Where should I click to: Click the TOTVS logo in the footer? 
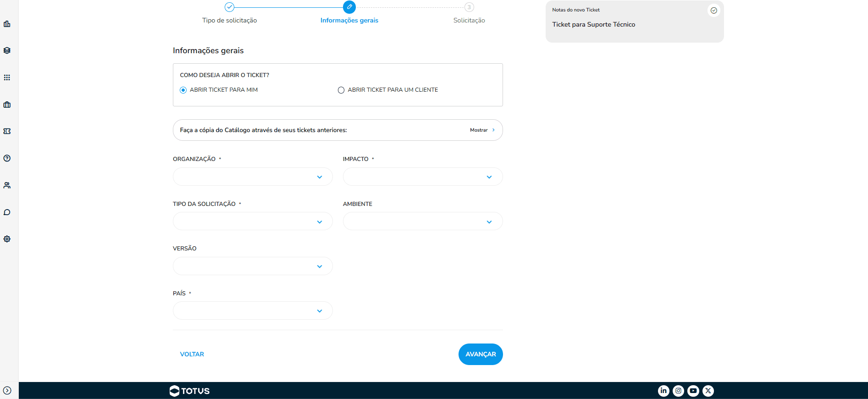click(x=189, y=391)
